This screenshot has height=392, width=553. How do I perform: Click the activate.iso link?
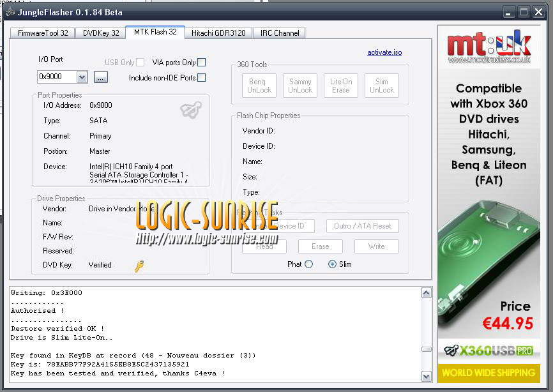coord(384,52)
